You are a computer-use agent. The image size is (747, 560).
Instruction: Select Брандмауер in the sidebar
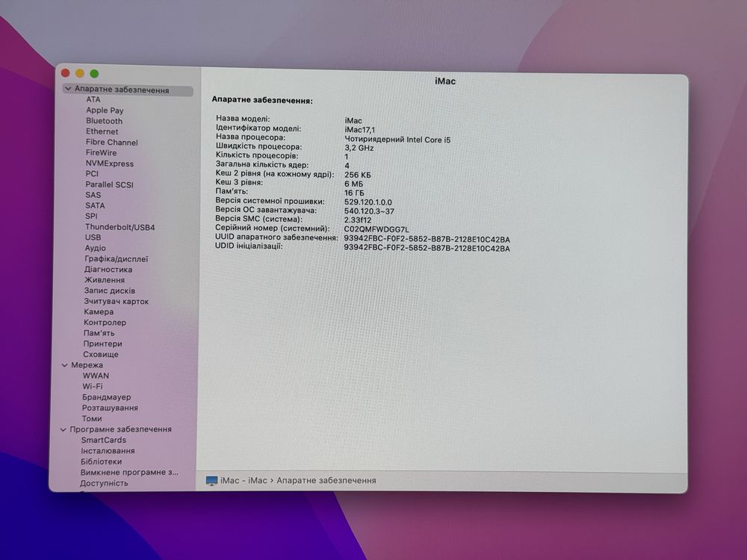click(106, 397)
